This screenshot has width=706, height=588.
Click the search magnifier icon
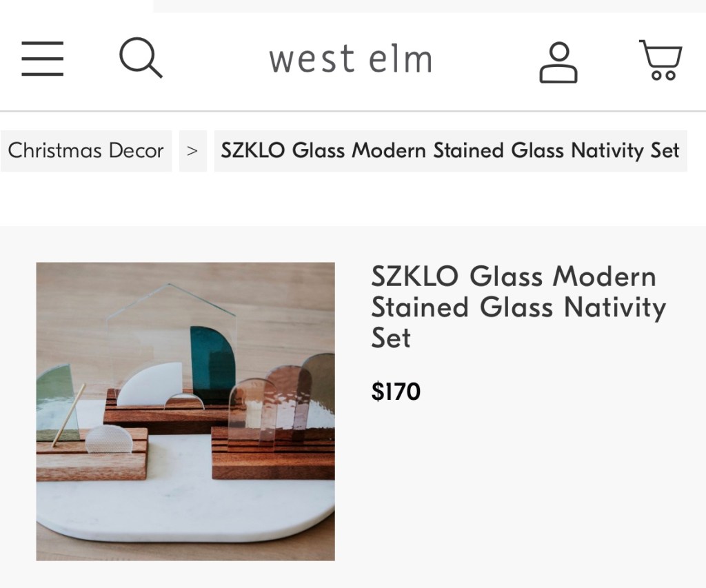(141, 58)
